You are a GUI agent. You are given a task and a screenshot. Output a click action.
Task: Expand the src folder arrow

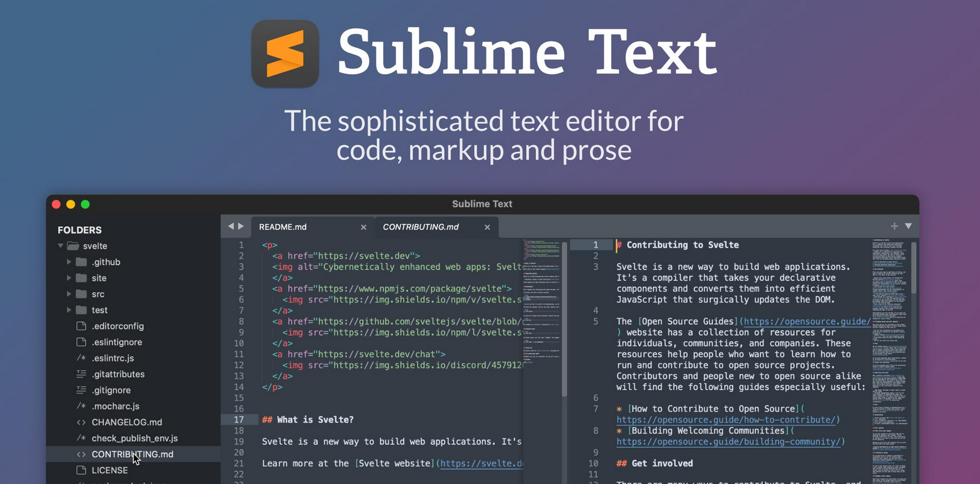(x=69, y=294)
